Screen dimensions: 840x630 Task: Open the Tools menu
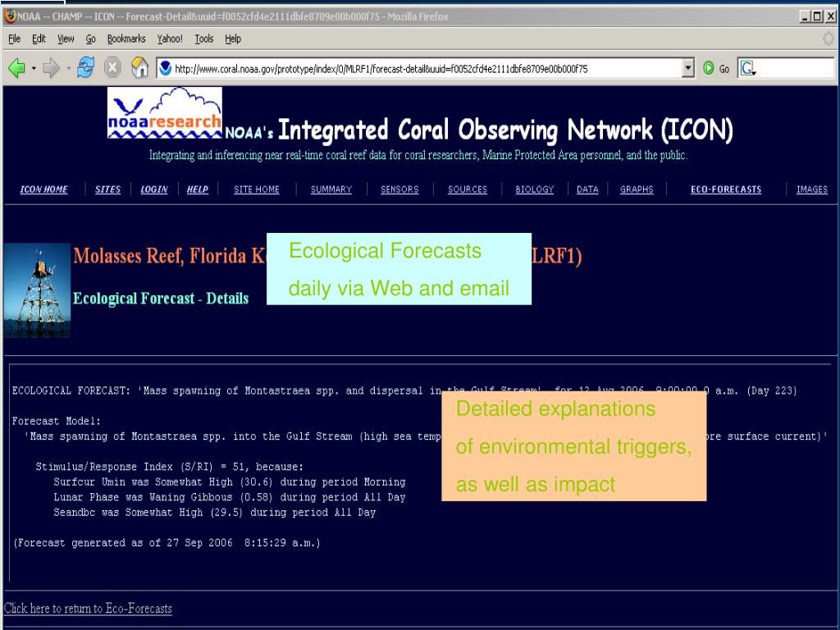tap(204, 39)
